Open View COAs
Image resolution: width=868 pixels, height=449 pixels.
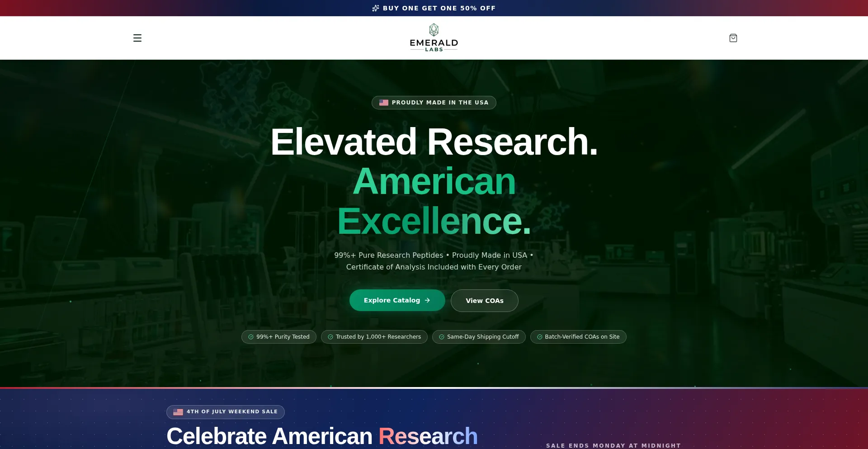tap(485, 301)
